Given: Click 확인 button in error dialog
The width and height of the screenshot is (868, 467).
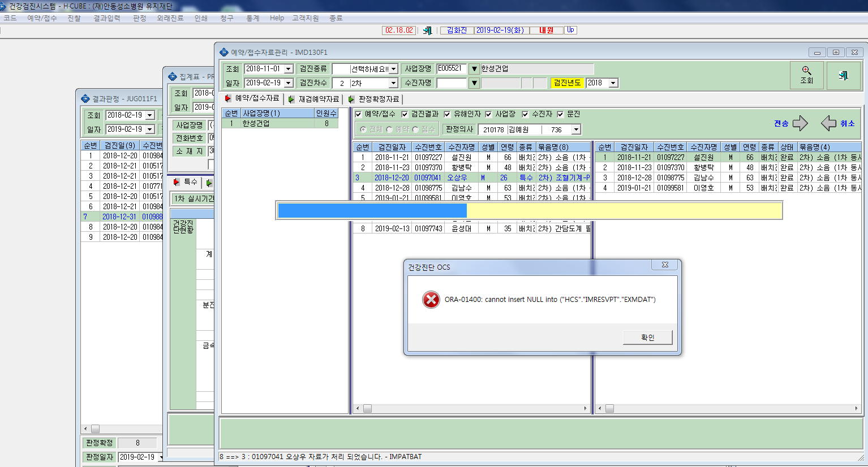Looking at the screenshot, I should coord(647,338).
